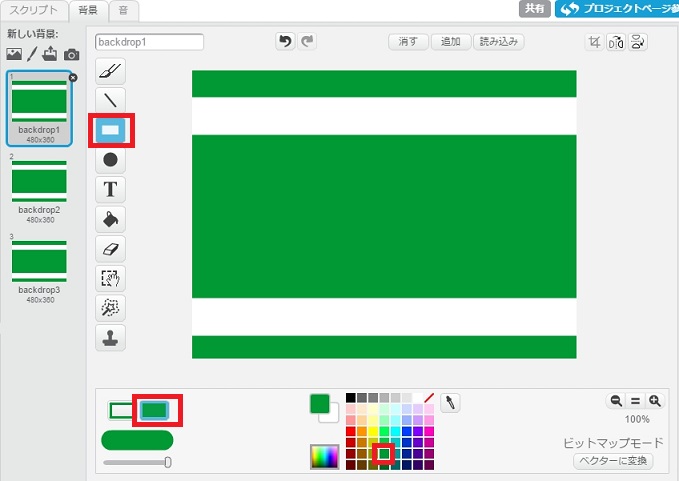Pick the transparent no-color swatch
The height and width of the screenshot is (481, 679).
click(429, 397)
